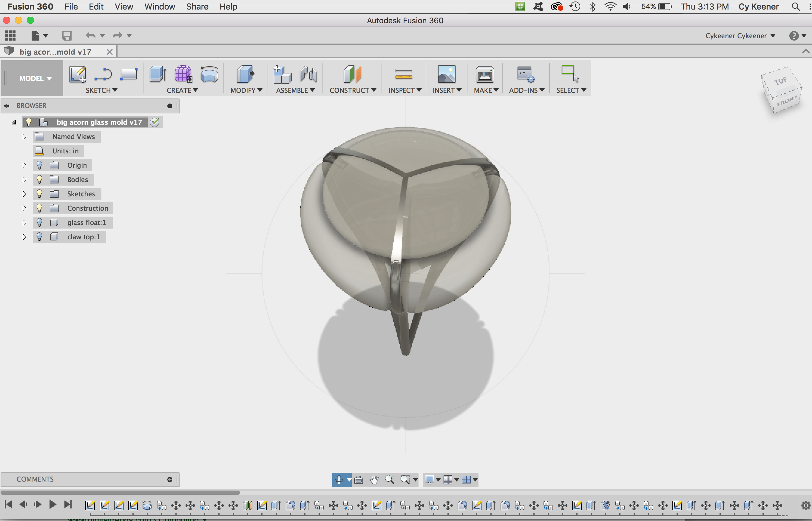The width and height of the screenshot is (812, 521).
Task: Select display settings icon in viewport
Action: (430, 480)
